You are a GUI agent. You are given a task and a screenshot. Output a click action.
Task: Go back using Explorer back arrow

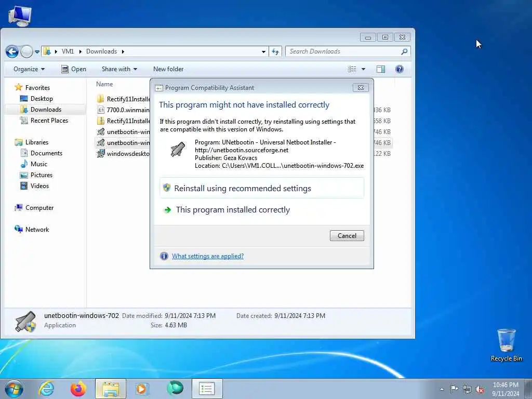[x=12, y=51]
